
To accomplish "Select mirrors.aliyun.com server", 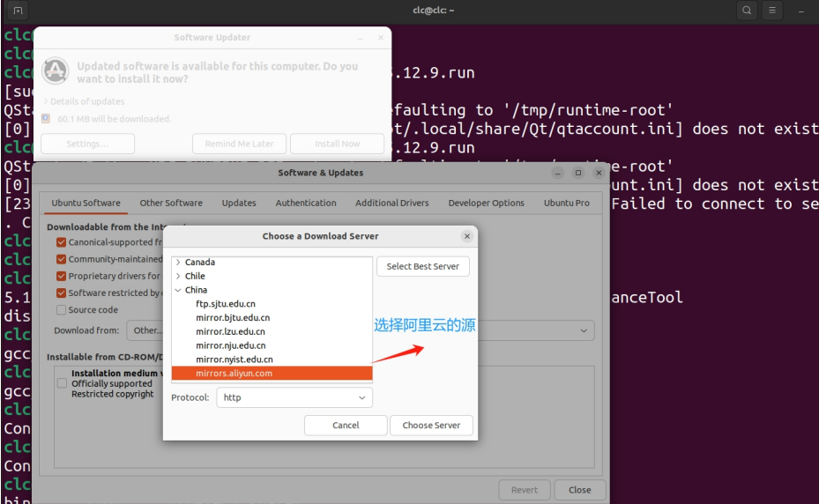I will click(x=272, y=373).
